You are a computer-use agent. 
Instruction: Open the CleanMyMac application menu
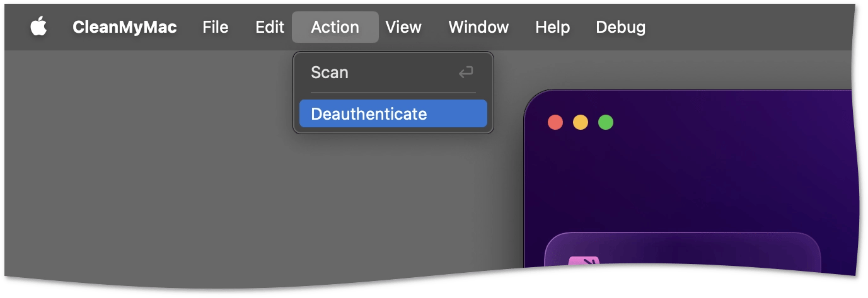click(125, 27)
